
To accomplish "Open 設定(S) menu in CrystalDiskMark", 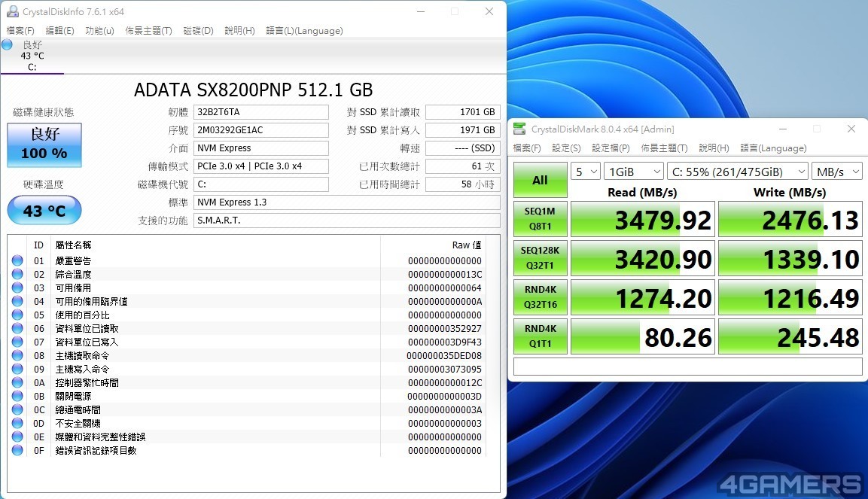I will 566,148.
